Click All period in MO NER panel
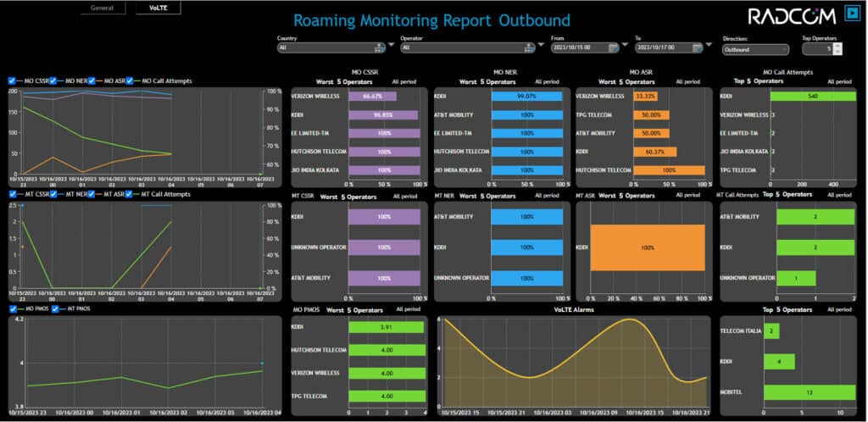 pyautogui.click(x=547, y=82)
